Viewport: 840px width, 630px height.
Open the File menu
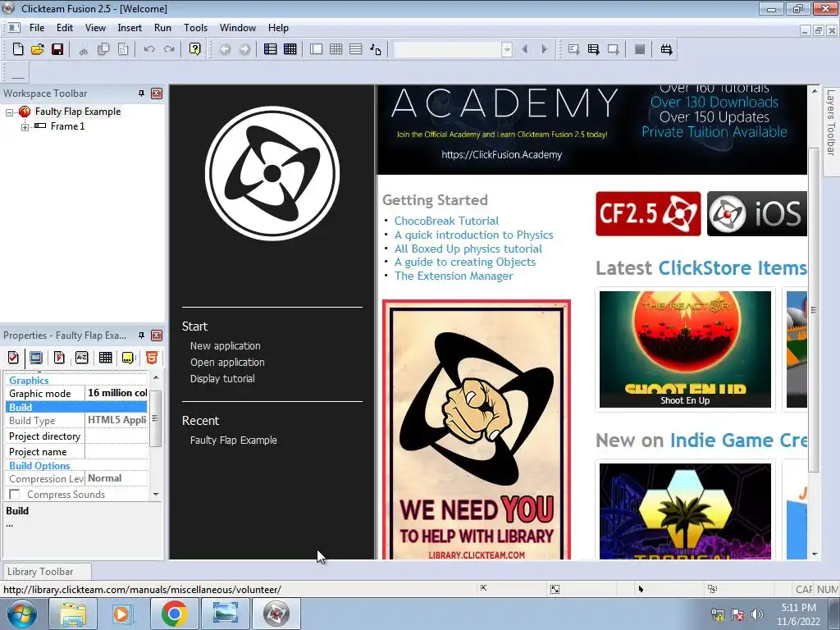point(37,28)
